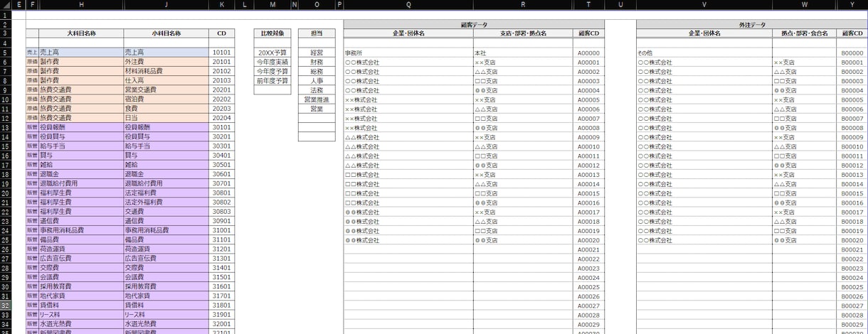
Task: Select customer code A00027
Action: [x=588, y=306]
